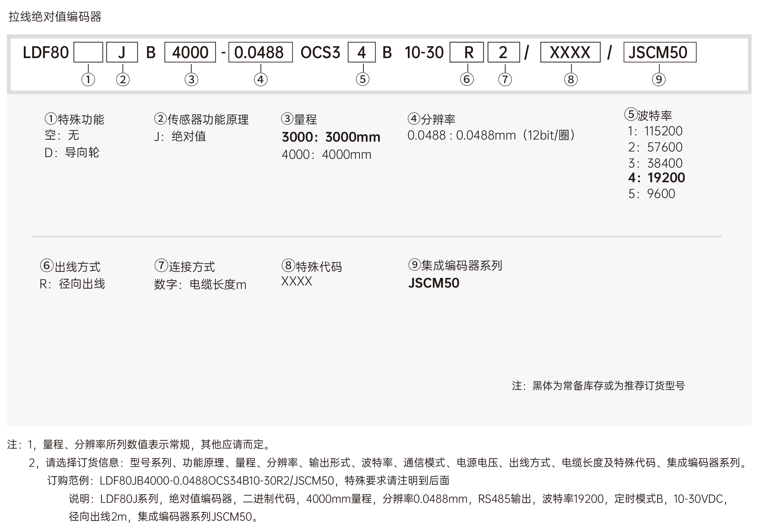
Task: Click the ③量程 heading
Action: click(299, 119)
